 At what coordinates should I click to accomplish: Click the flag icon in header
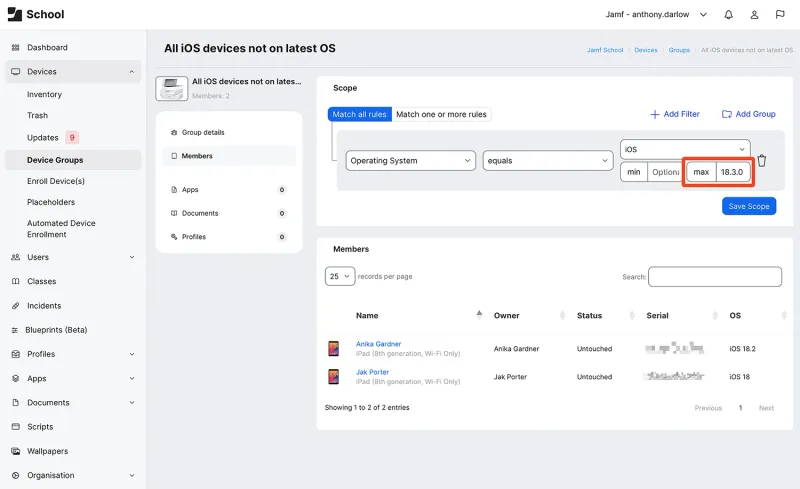[x=780, y=15]
